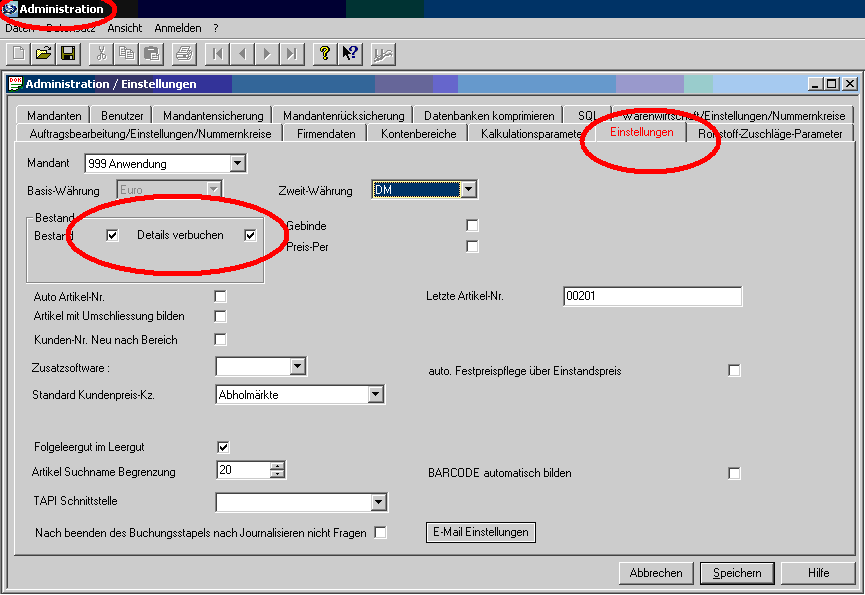Go to next record arrow icon
865x595 pixels.
pos(266,53)
